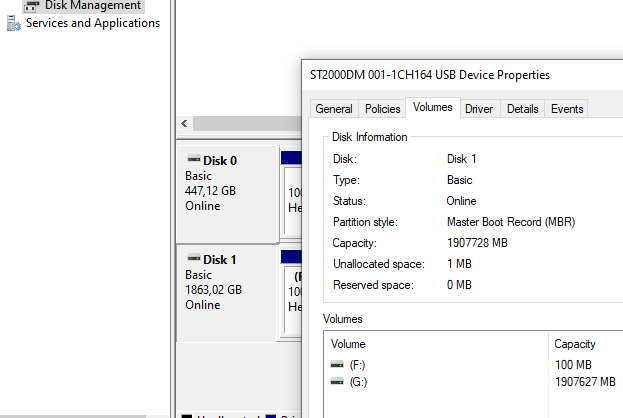Click the Disk 1 drive icon
The image size is (623, 418).
(193, 258)
